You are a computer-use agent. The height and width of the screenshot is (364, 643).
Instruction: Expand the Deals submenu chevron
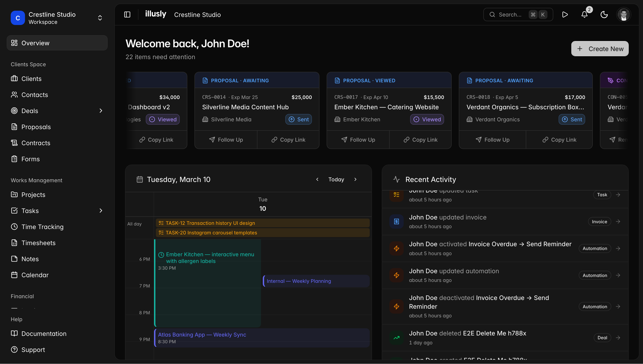click(x=101, y=110)
